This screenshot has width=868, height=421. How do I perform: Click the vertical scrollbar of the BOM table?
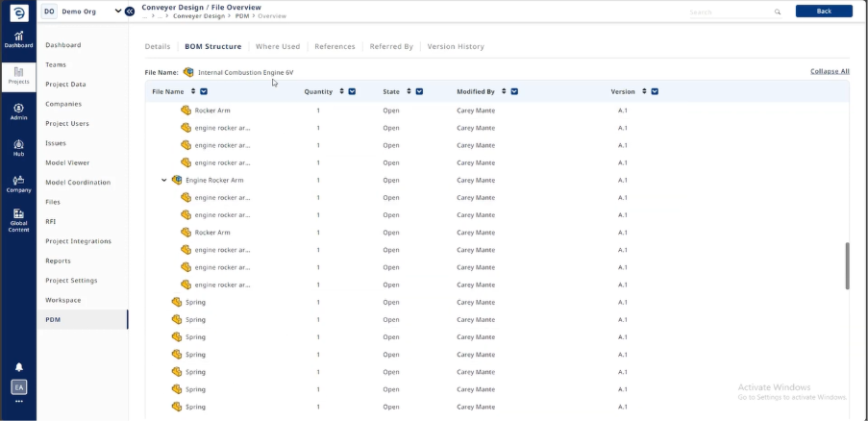coord(847,264)
